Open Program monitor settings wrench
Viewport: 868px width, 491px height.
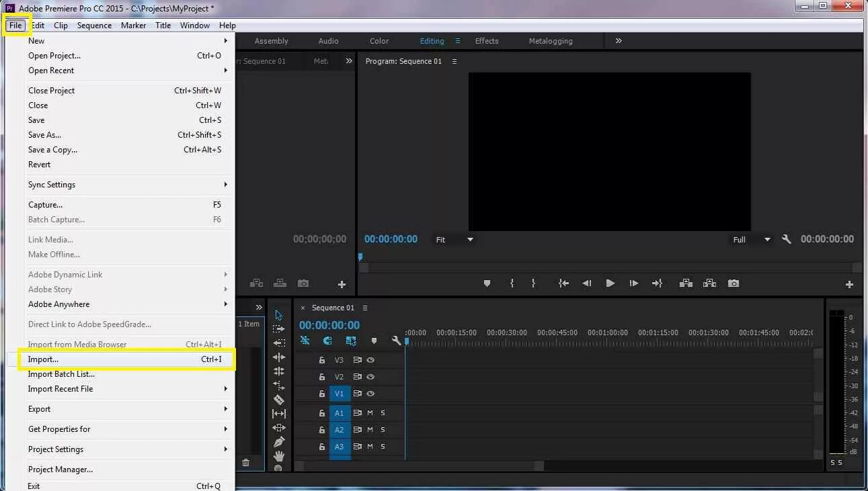786,239
